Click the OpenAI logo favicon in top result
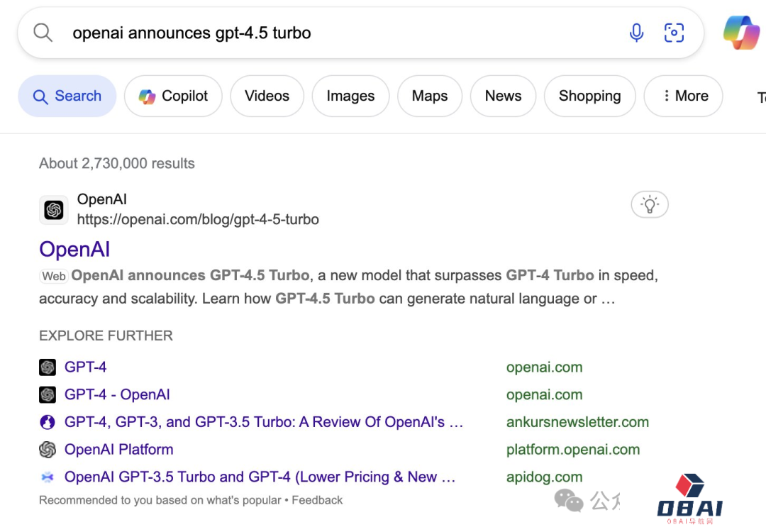The height and width of the screenshot is (532, 766). (x=54, y=209)
